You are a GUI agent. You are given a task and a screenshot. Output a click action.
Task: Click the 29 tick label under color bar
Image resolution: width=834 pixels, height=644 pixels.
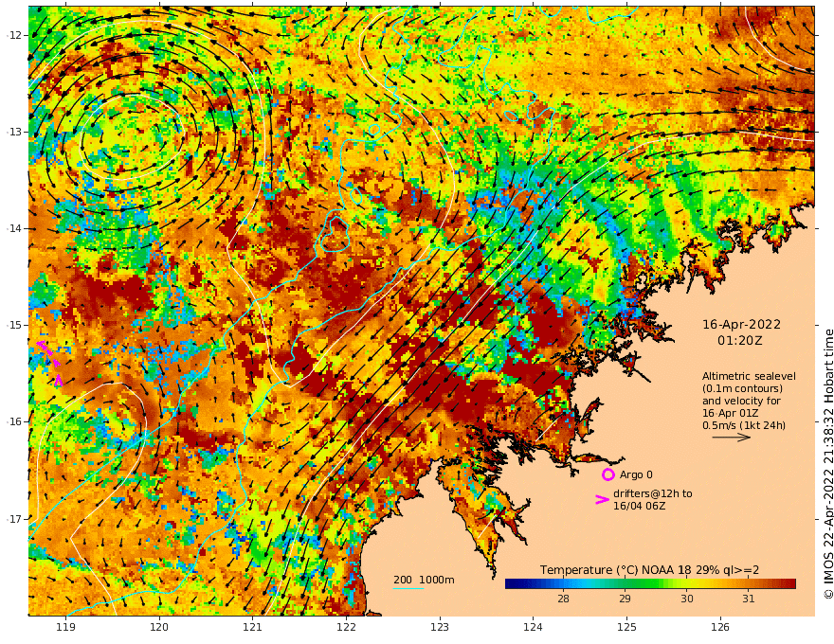pyautogui.click(x=625, y=599)
